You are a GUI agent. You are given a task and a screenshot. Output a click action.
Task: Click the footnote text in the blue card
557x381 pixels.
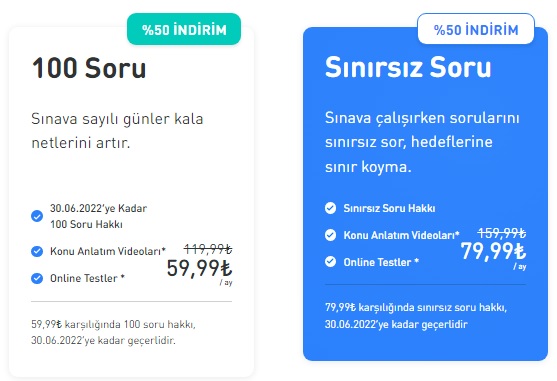(416, 316)
